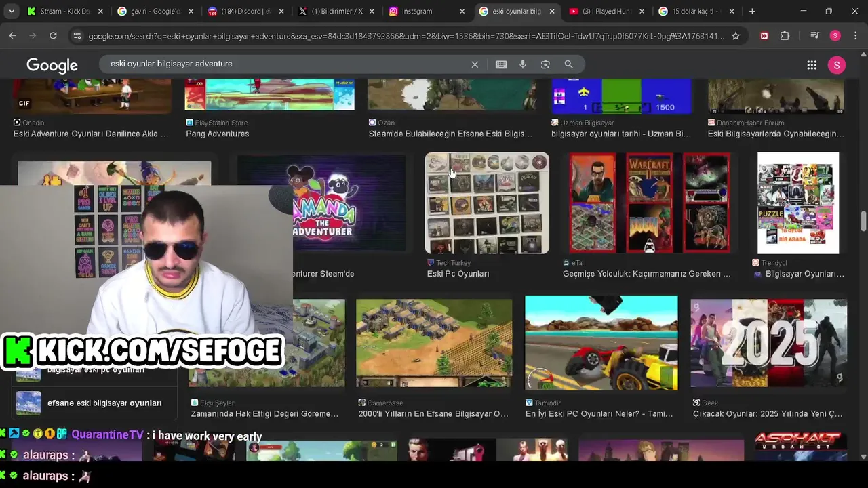The image size is (868, 488).
Task: Open the media control toolbar icon
Action: [x=815, y=36]
